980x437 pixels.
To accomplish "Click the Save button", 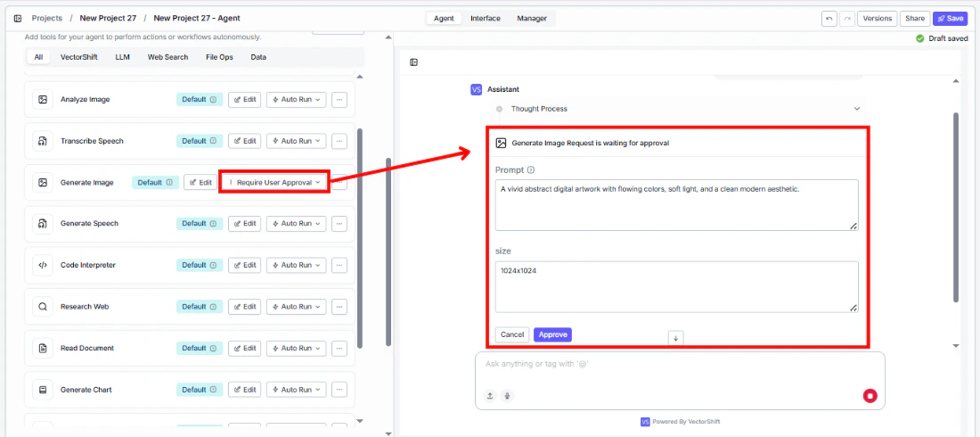I will point(950,18).
